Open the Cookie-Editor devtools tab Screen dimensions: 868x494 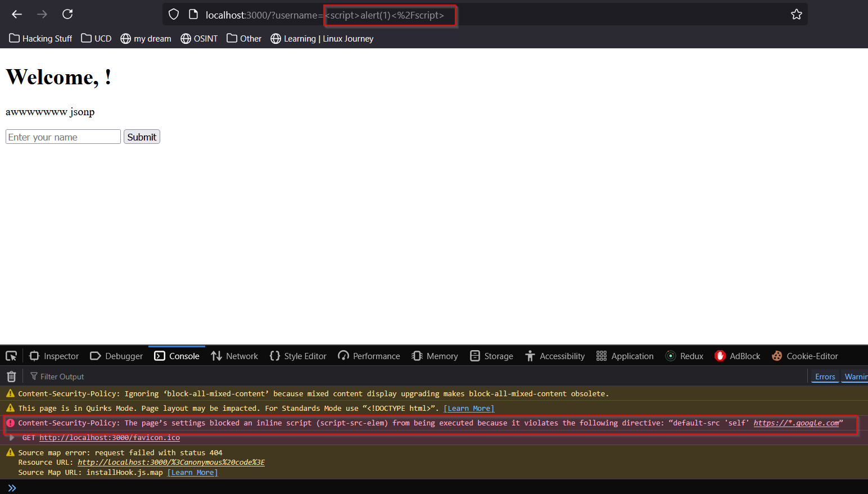point(804,356)
